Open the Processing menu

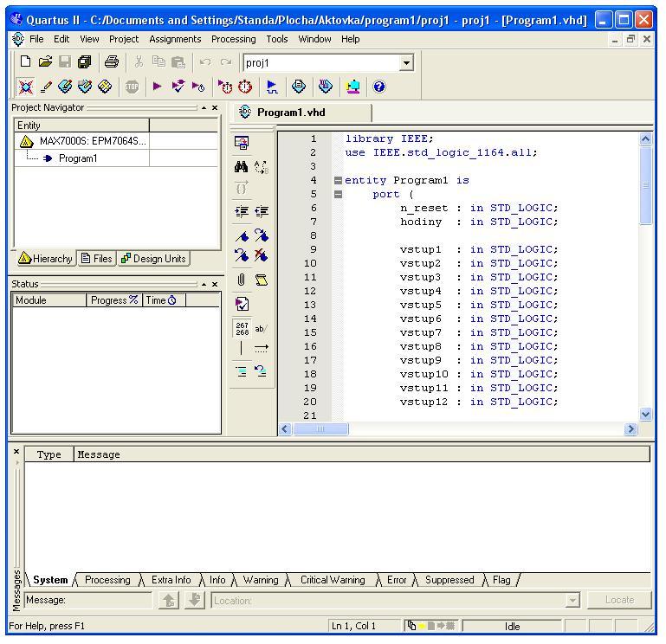234,39
